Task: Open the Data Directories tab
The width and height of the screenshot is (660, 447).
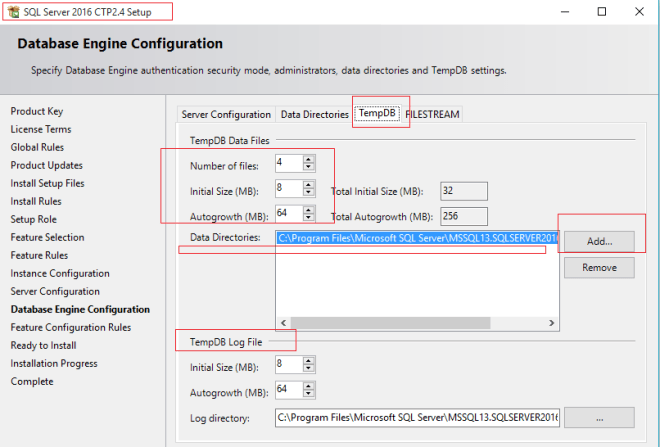Action: (x=314, y=114)
